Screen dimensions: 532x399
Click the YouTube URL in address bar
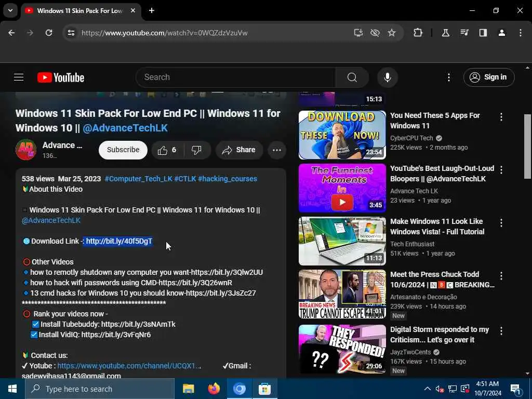click(165, 33)
